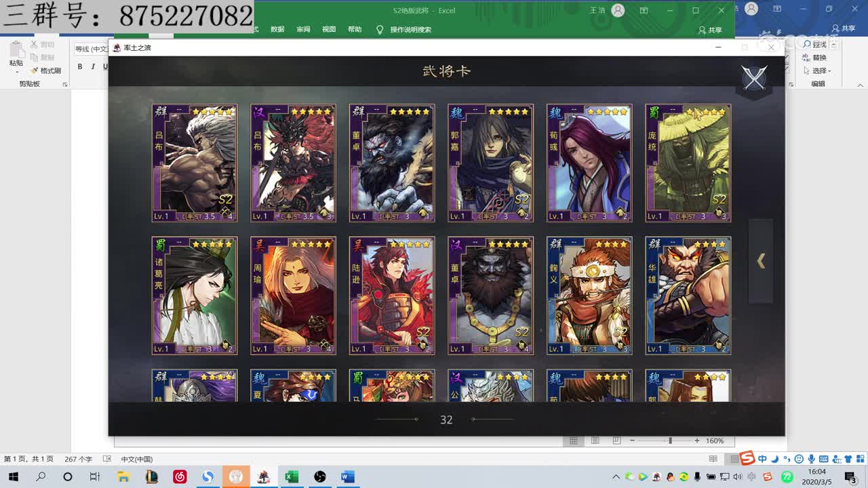Click the Word account avatar icon

click(751, 9)
